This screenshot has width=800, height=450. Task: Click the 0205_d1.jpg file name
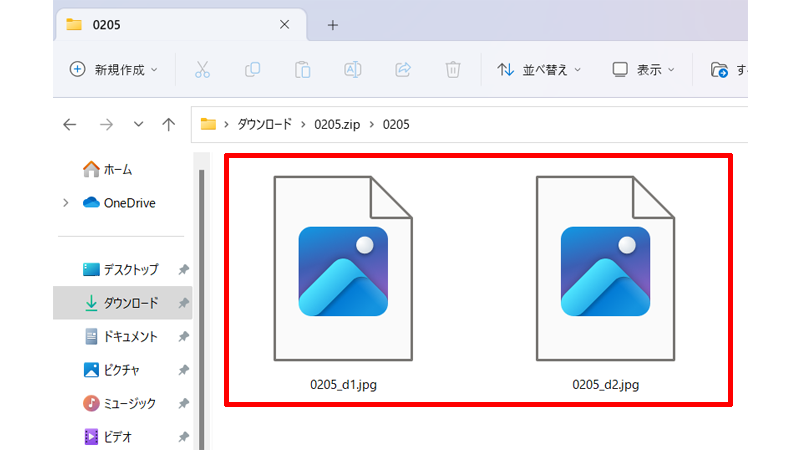pos(343,385)
